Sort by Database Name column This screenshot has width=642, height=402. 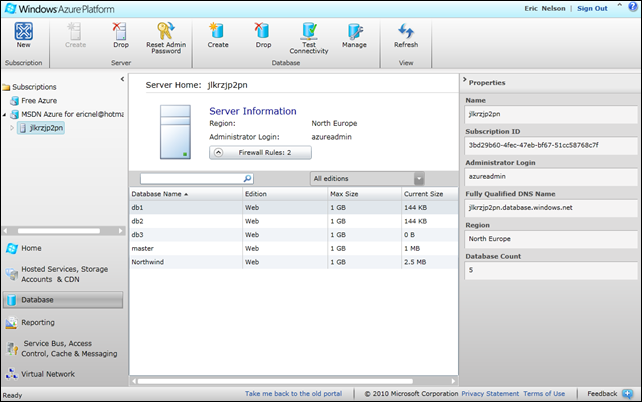coord(186,194)
